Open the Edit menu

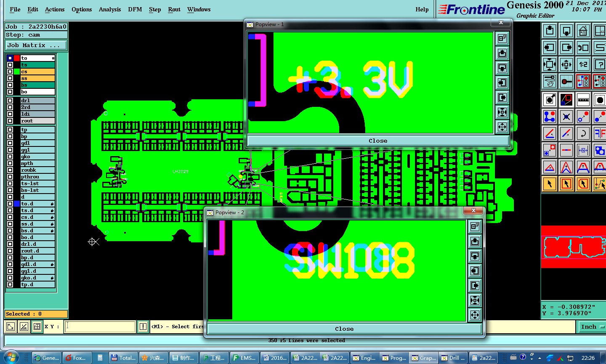coord(33,9)
